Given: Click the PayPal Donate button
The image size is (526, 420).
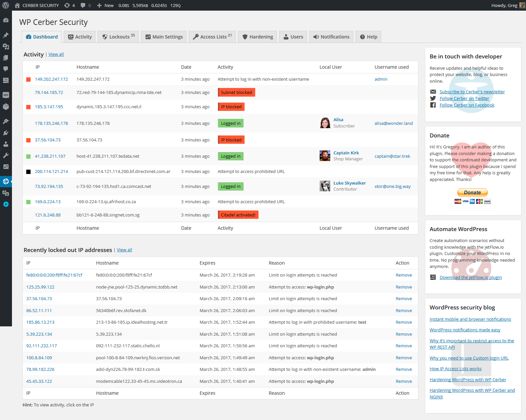Looking at the screenshot, I should (472, 193).
